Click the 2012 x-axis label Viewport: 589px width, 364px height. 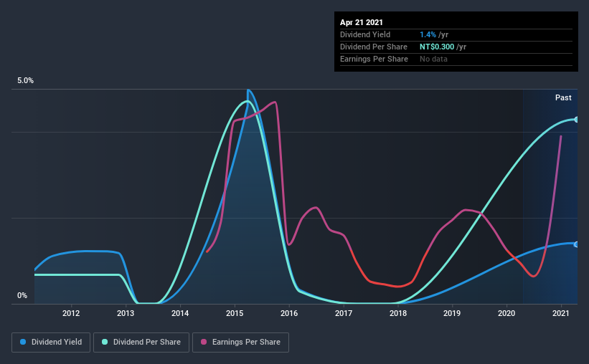click(x=71, y=313)
